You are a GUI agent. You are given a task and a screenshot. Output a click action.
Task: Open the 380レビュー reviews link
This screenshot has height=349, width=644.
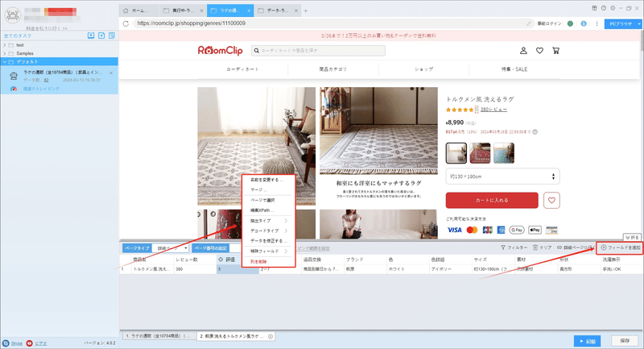[493, 110]
